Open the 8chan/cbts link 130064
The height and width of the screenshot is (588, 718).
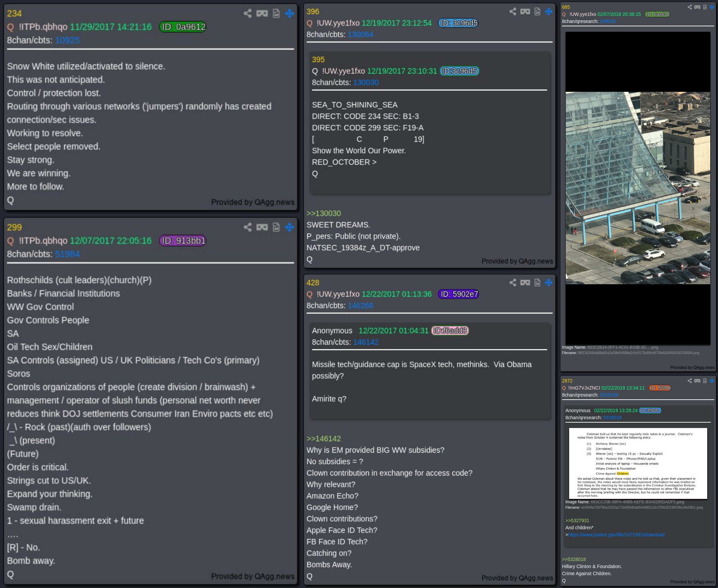[x=361, y=34]
